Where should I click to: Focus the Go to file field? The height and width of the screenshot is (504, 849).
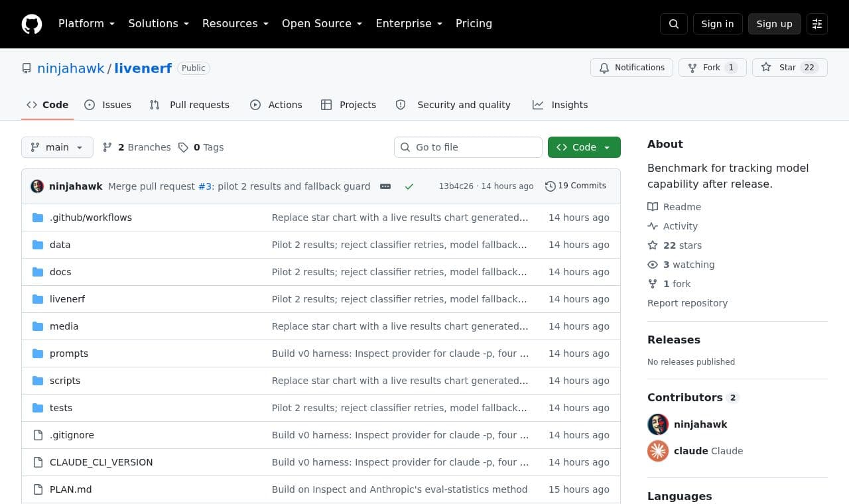tap(468, 147)
